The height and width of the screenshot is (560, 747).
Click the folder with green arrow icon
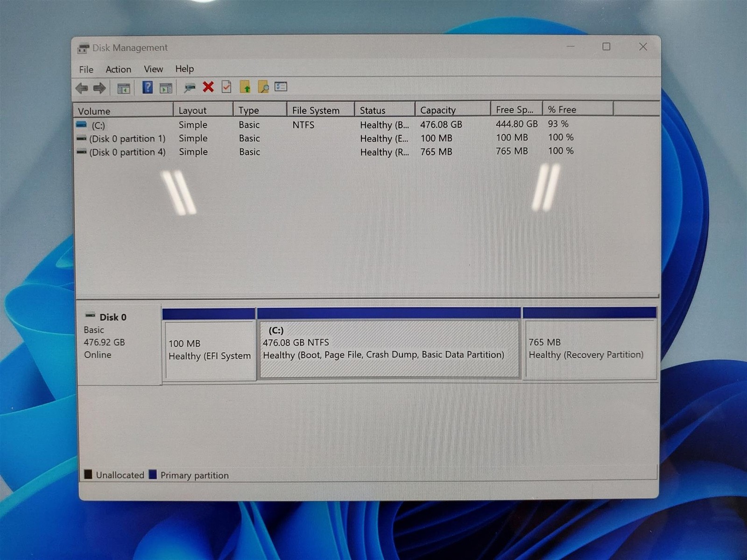coord(245,87)
